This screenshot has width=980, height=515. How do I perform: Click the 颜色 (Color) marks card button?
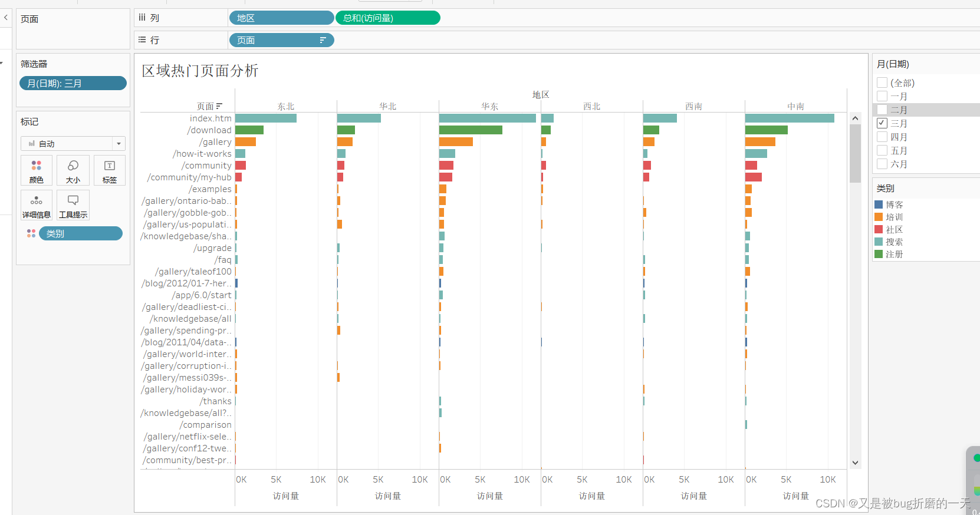tap(37, 170)
